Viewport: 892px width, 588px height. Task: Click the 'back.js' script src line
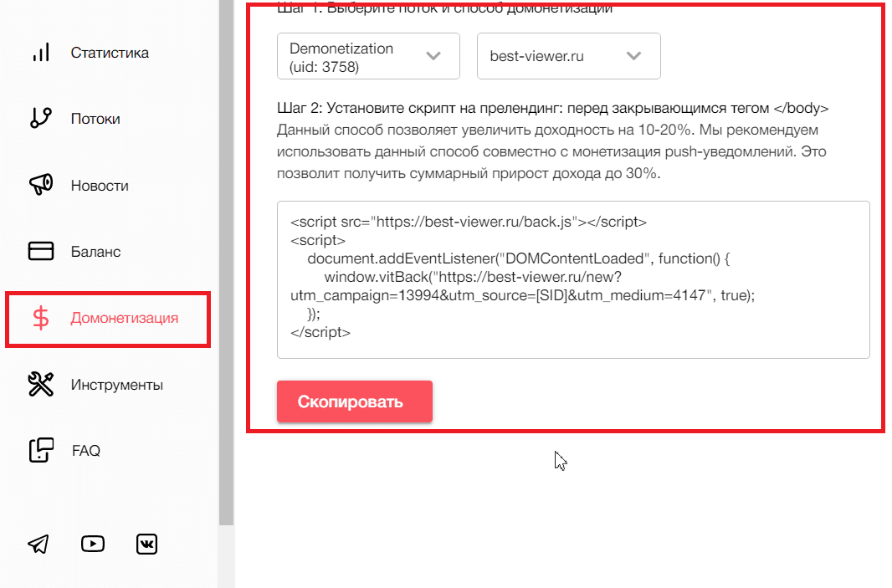[469, 222]
